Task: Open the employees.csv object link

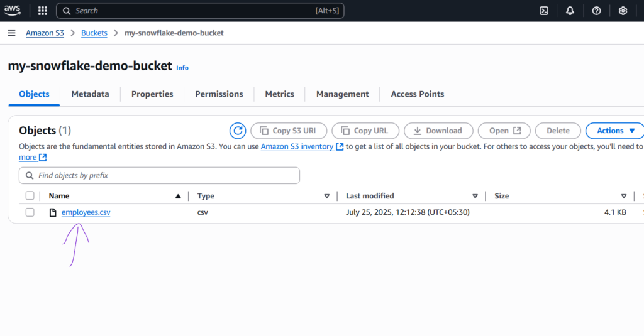Action: (86, 212)
